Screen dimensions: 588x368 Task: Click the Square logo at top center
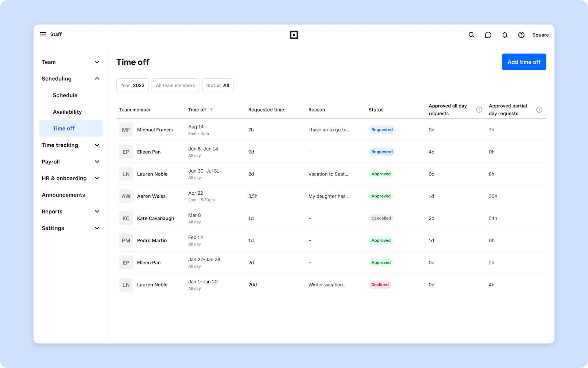294,35
